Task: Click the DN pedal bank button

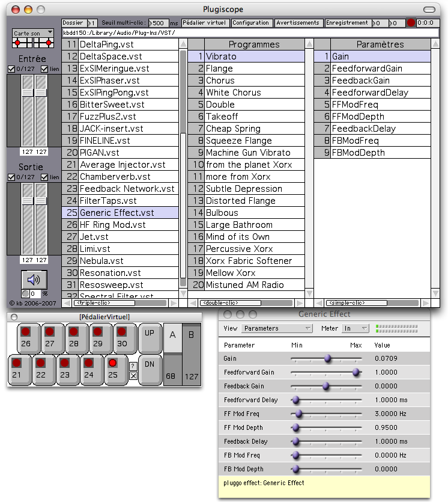Action: point(150,364)
